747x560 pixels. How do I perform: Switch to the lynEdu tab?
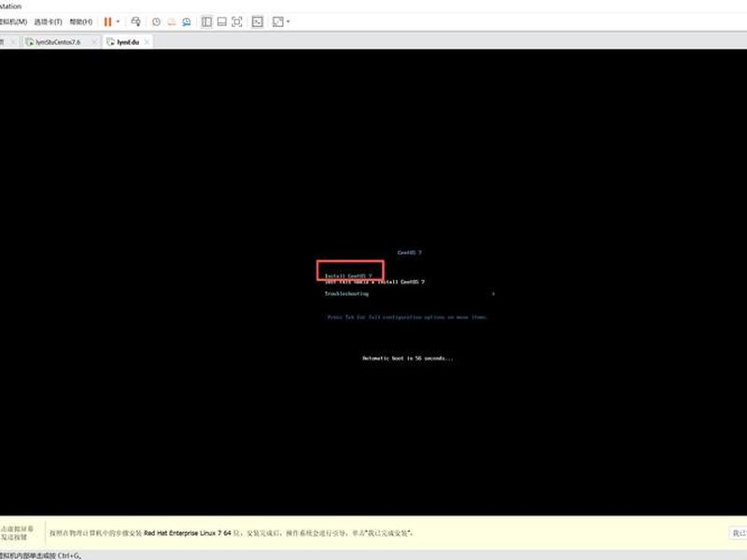click(128, 42)
